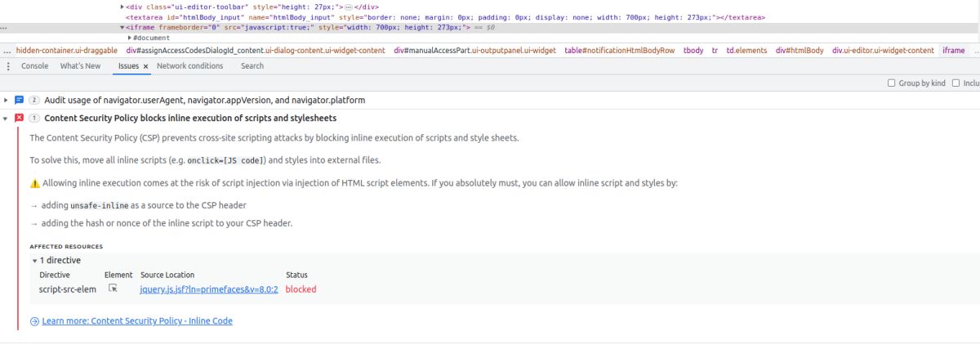Click the breadcrumb overflow ellipsis at left
The width and height of the screenshot is (980, 345).
pos(7,51)
